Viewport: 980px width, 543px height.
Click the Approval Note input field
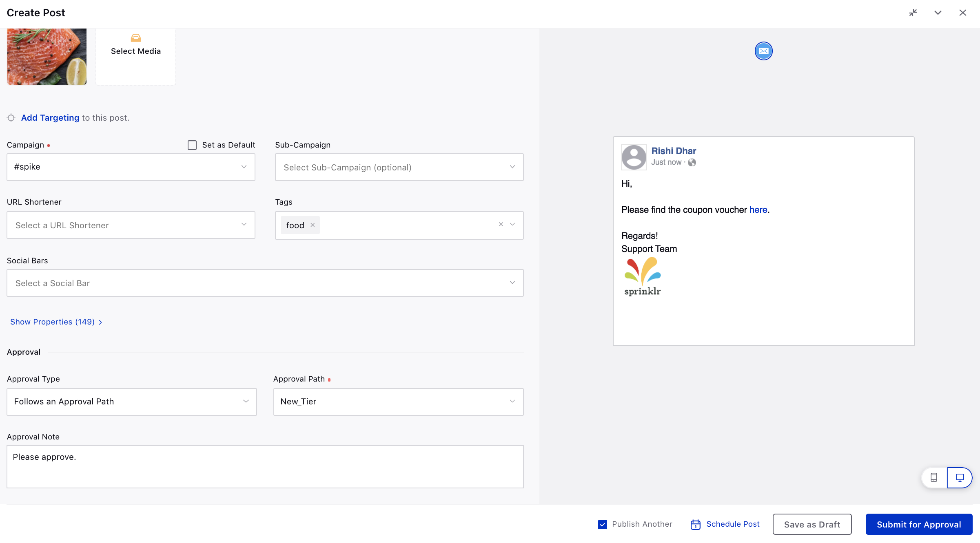click(x=265, y=466)
